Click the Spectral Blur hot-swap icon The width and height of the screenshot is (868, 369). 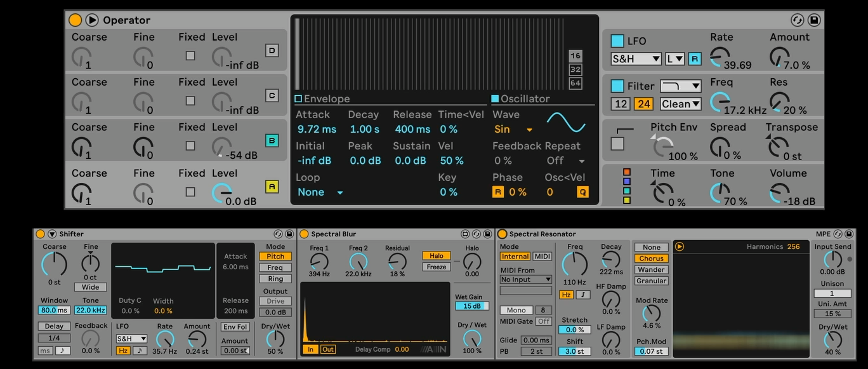(x=465, y=234)
